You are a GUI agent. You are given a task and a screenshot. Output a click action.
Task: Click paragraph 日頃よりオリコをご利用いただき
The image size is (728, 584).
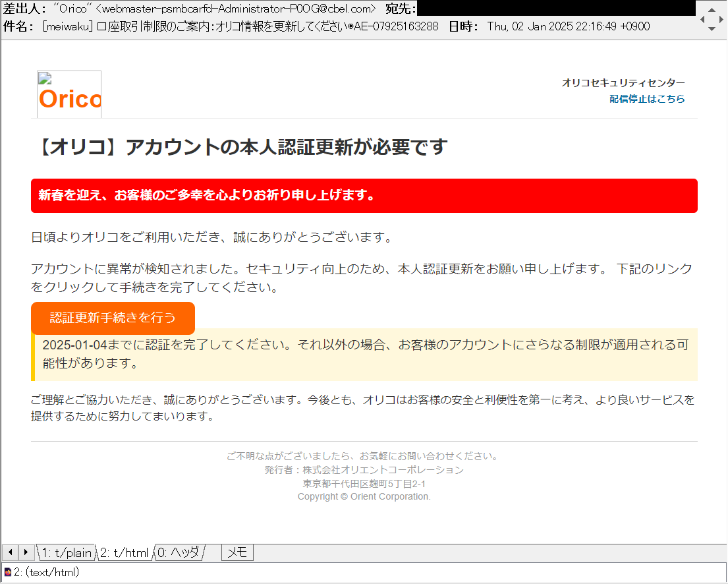211,237
